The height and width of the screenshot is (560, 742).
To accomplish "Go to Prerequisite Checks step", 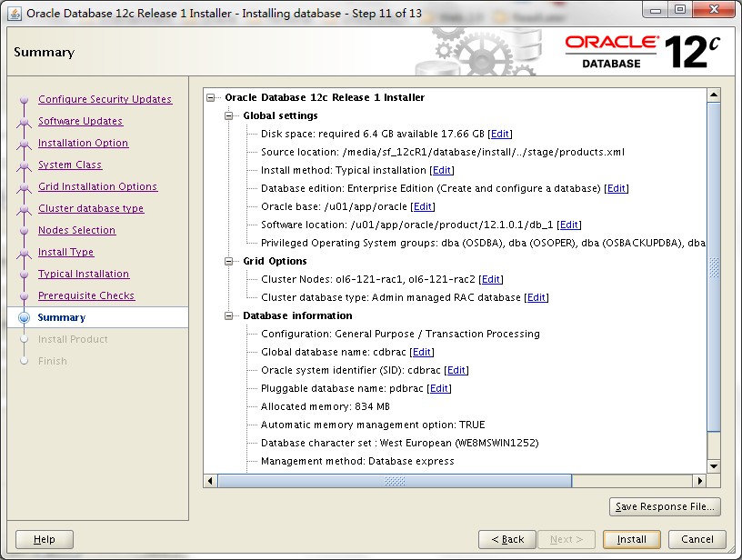I will (x=86, y=295).
